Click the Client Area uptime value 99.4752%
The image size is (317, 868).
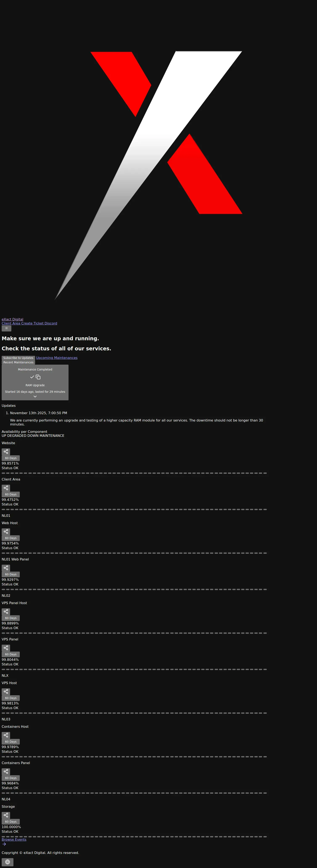pos(10,500)
